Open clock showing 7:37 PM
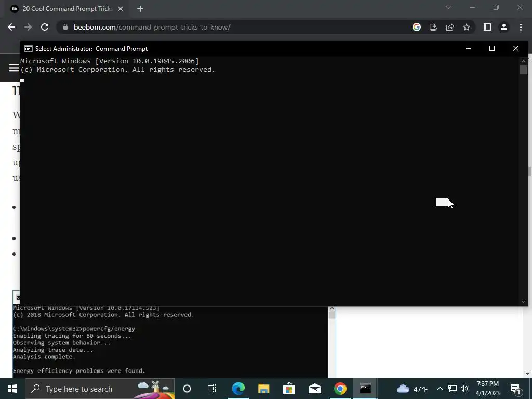 (487, 389)
